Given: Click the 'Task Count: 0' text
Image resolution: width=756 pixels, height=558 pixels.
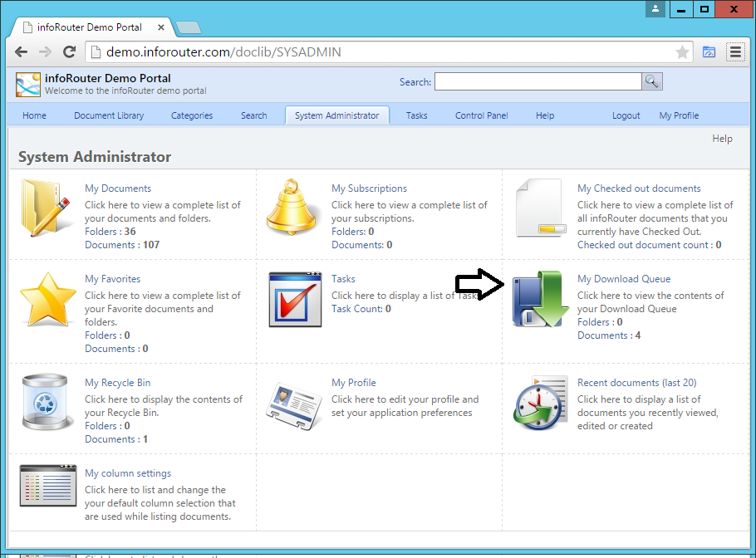Looking at the screenshot, I should point(361,309).
